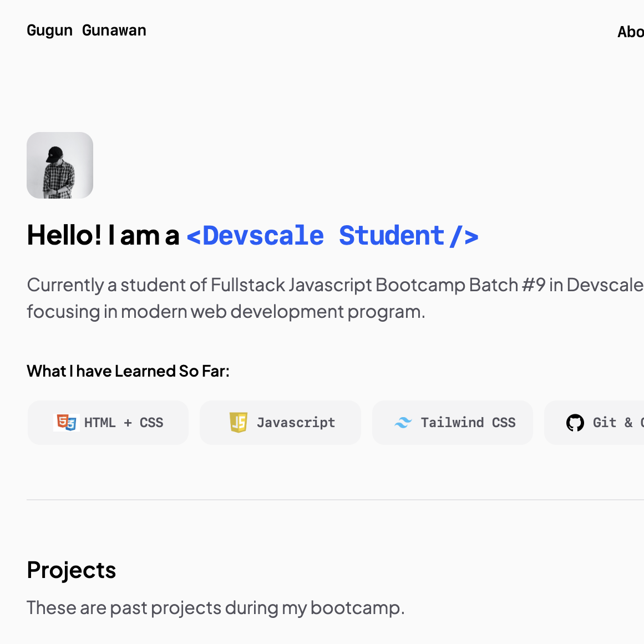Go home via the Gugun Gunawan site title
Image resolution: width=644 pixels, height=644 pixels.
[x=87, y=31]
